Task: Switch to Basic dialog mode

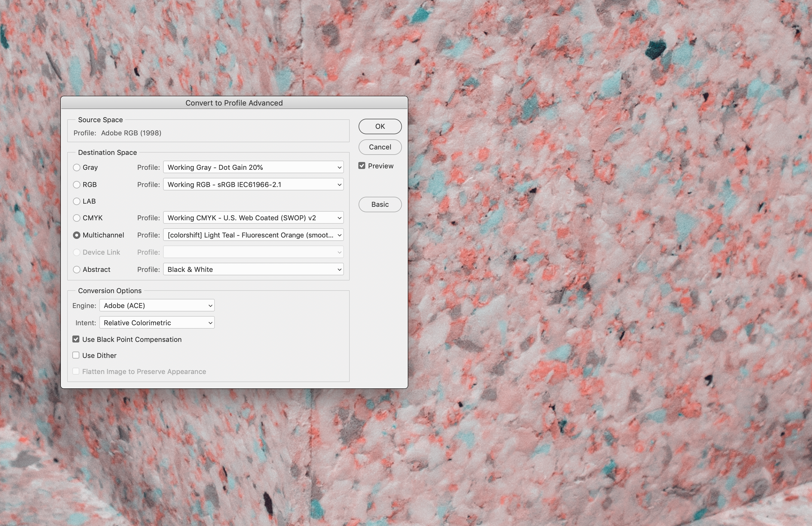Action: coord(380,204)
